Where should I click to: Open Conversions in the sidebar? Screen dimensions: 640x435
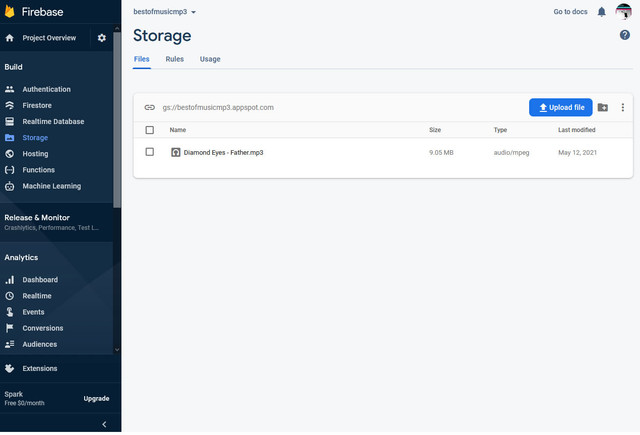[x=43, y=328]
